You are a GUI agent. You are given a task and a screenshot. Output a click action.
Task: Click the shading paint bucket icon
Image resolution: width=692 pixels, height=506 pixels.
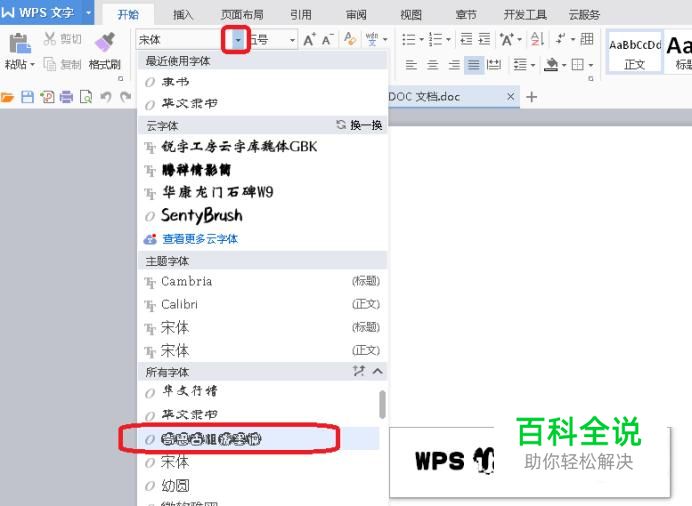[x=551, y=65]
